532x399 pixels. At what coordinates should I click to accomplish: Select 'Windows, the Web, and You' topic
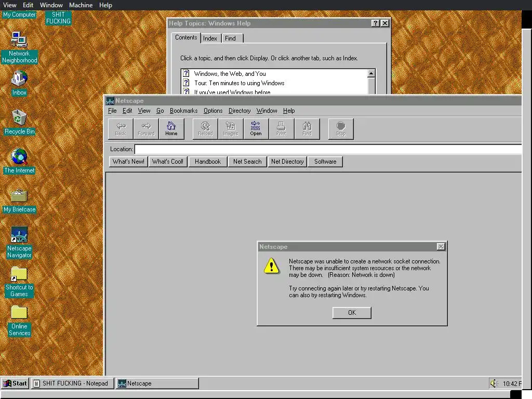click(x=230, y=74)
